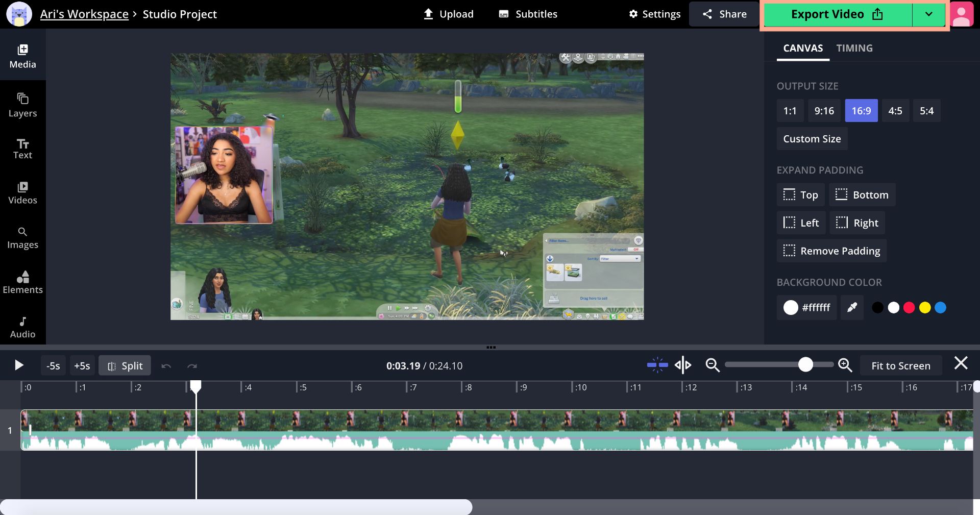Expand padding on Right
This screenshot has height=515, width=980.
[857, 223]
